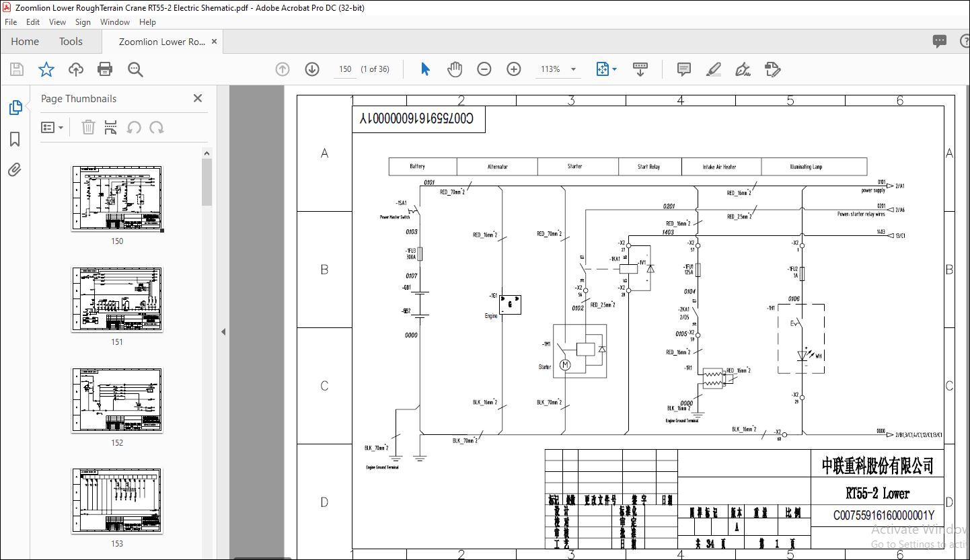Go to next page arrow
This screenshot has width=970, height=560.
click(x=312, y=69)
